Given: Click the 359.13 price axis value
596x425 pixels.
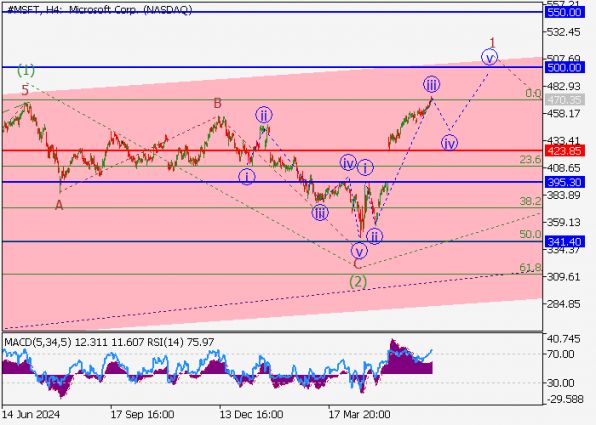Looking at the screenshot, I should point(563,222).
